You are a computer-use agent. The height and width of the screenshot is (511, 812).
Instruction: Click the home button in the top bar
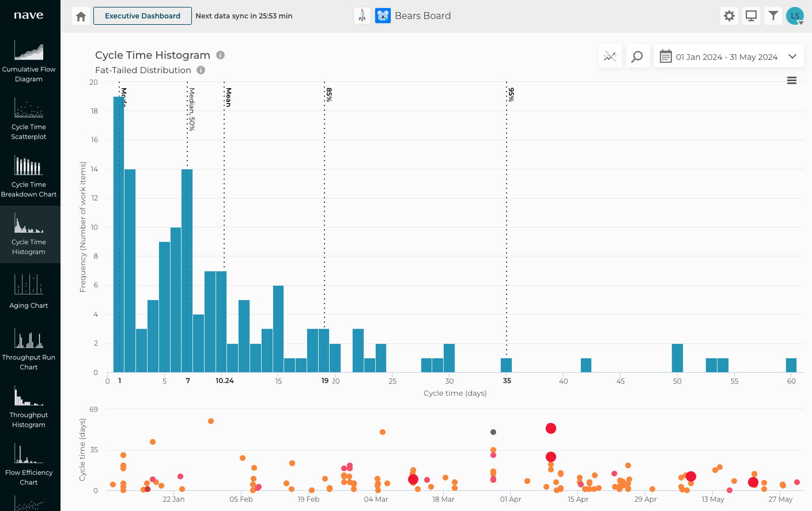click(x=81, y=16)
